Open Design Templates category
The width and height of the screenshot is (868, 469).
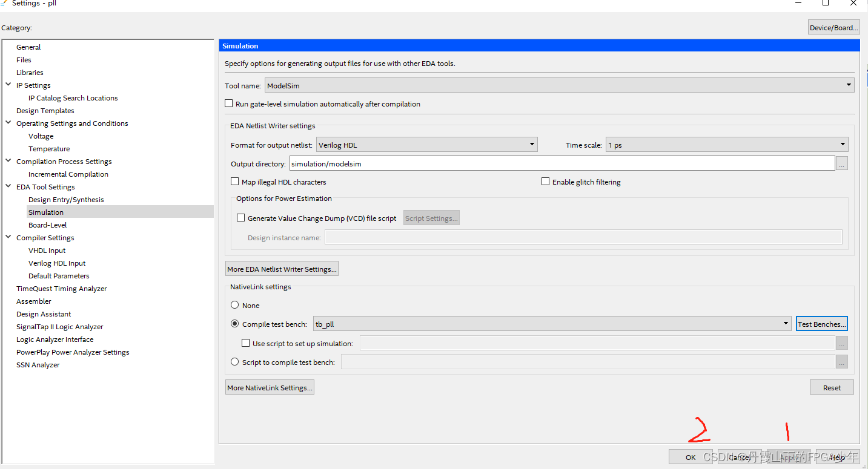tap(45, 111)
